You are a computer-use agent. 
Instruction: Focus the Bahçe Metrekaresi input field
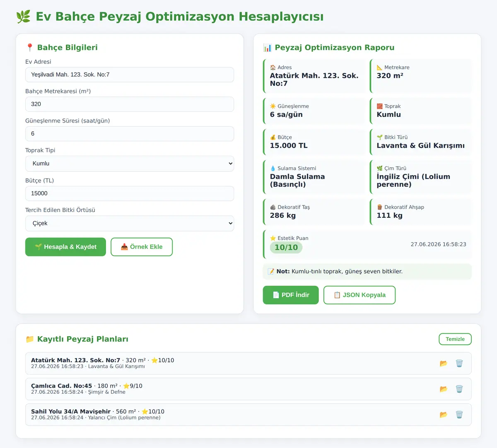(130, 104)
